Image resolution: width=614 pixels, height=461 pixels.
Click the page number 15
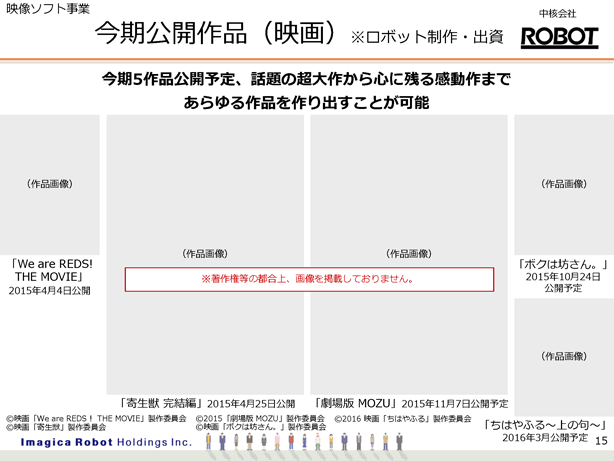[x=601, y=441]
